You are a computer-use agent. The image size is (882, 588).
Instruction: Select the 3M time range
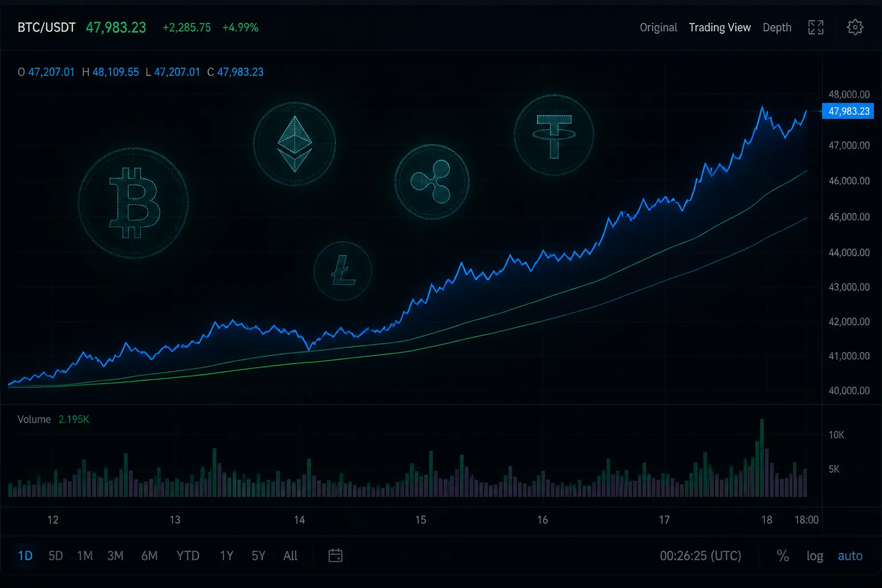(x=115, y=556)
